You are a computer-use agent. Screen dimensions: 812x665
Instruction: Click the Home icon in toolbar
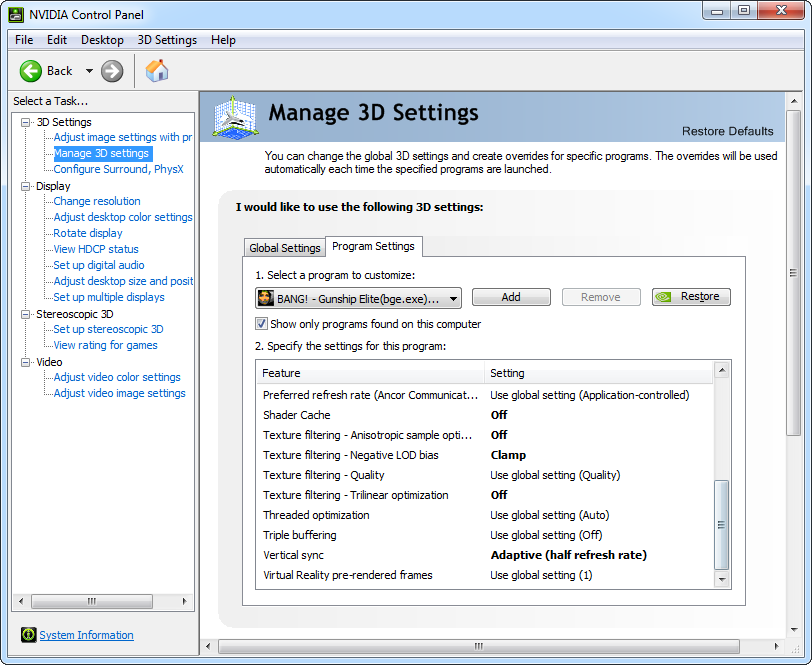tap(157, 71)
